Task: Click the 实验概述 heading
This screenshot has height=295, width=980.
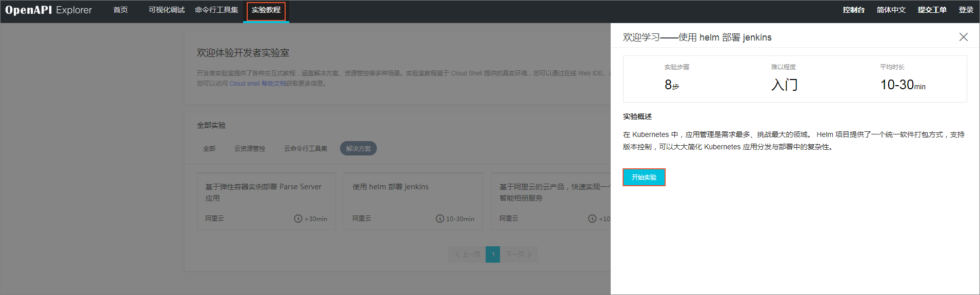Action: (x=637, y=117)
